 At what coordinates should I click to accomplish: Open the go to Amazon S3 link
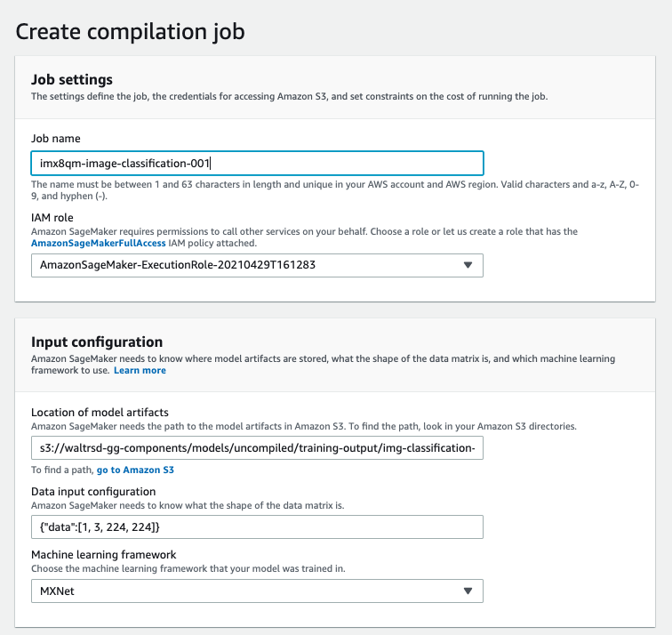[135, 470]
